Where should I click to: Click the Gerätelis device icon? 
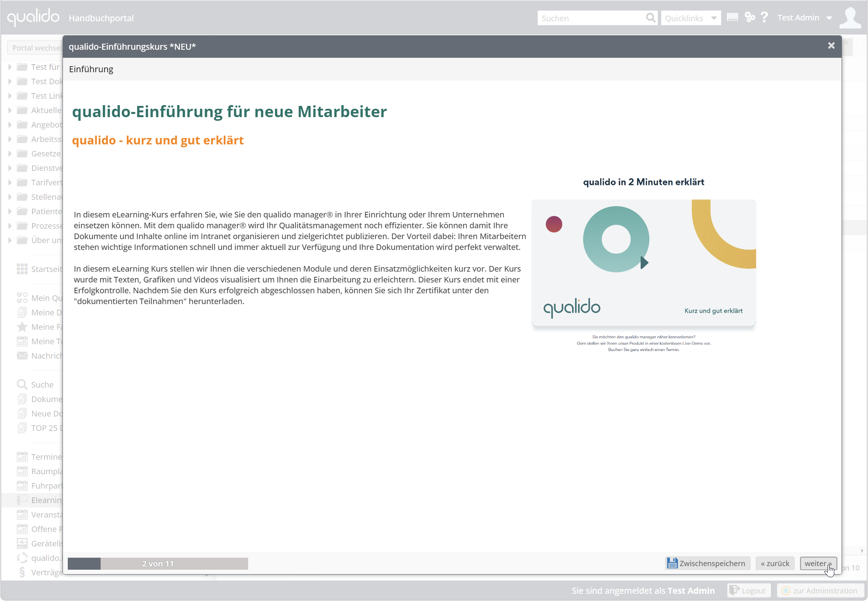click(22, 543)
